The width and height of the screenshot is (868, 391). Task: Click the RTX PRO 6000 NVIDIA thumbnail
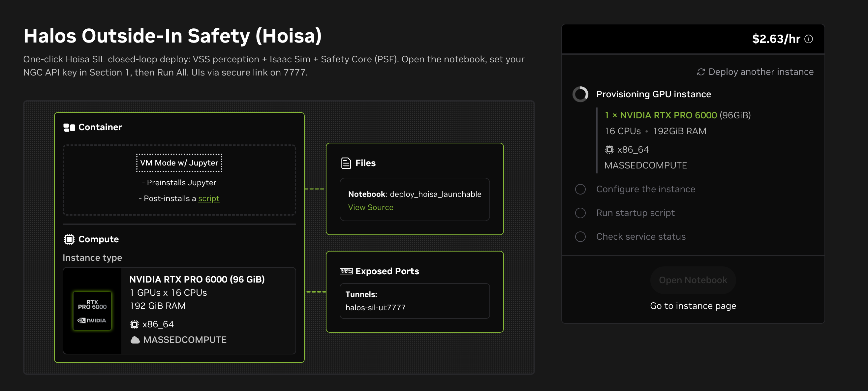(x=92, y=311)
